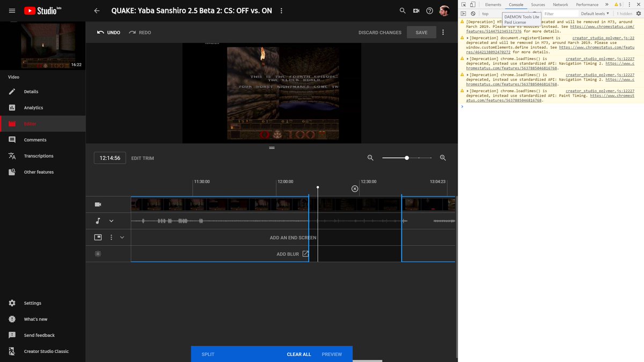Screen dimensions: 644x362
Task: Expand the end screen track chevron
Action: (x=122, y=237)
